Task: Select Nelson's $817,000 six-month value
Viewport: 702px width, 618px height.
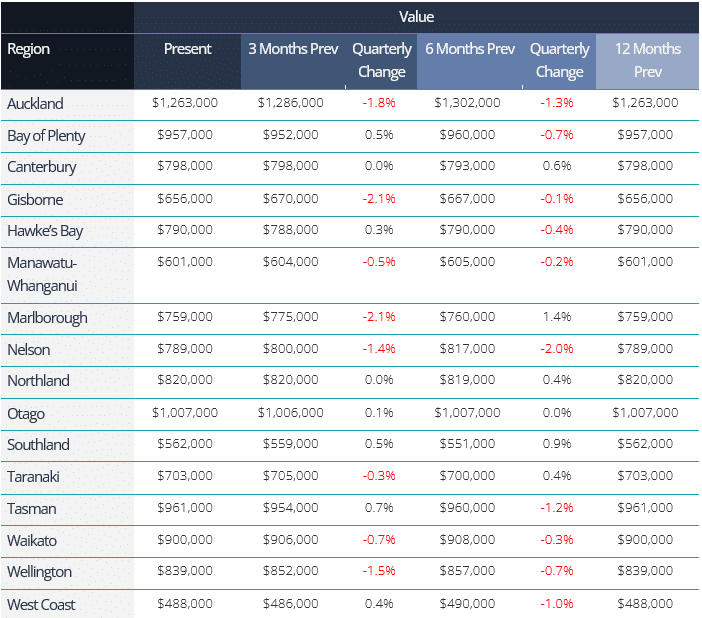Action: 467,349
